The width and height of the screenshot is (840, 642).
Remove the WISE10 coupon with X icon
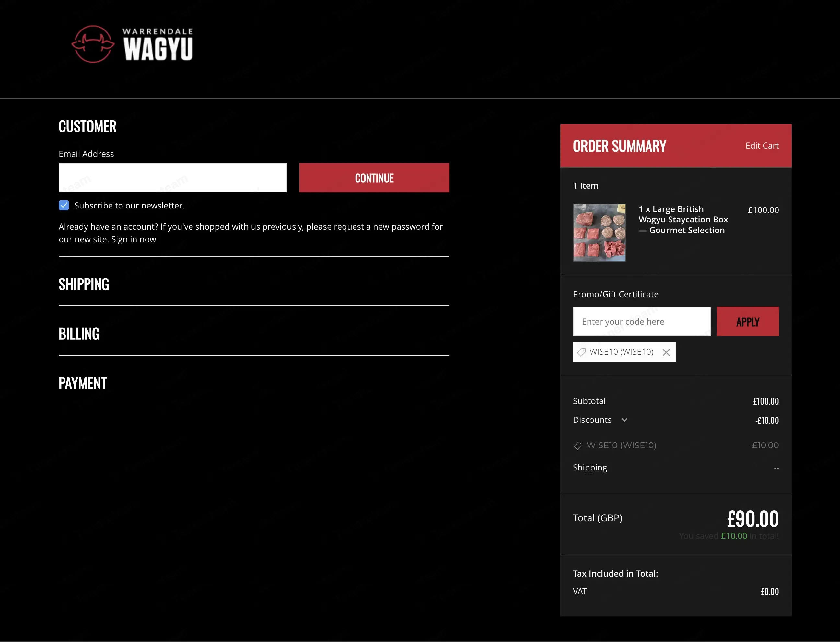point(666,352)
